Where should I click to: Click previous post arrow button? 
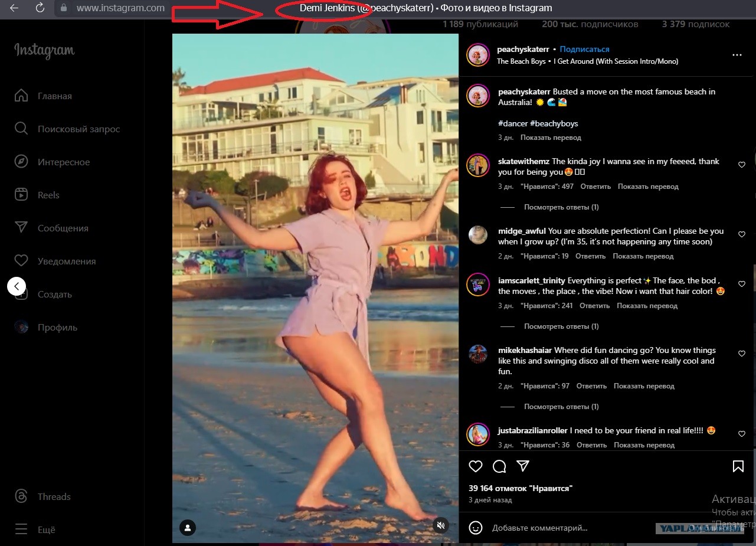click(17, 286)
